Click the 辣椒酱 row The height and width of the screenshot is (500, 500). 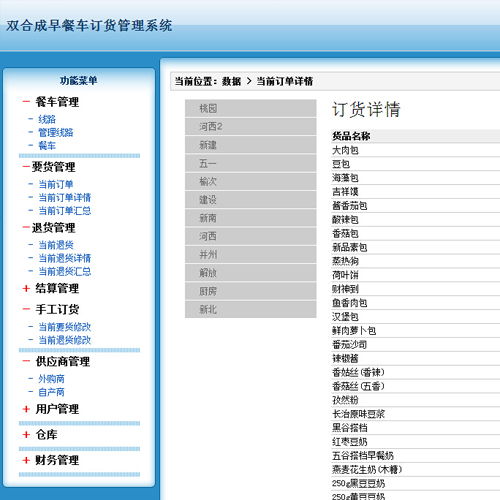(x=416, y=358)
